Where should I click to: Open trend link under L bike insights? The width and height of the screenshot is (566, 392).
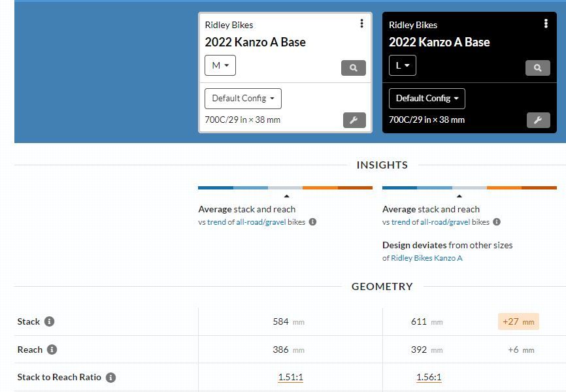pos(401,222)
